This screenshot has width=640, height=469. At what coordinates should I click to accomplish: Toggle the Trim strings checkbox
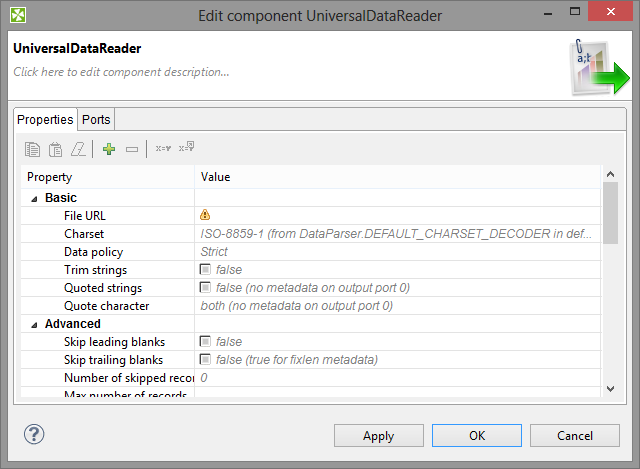[x=205, y=270]
